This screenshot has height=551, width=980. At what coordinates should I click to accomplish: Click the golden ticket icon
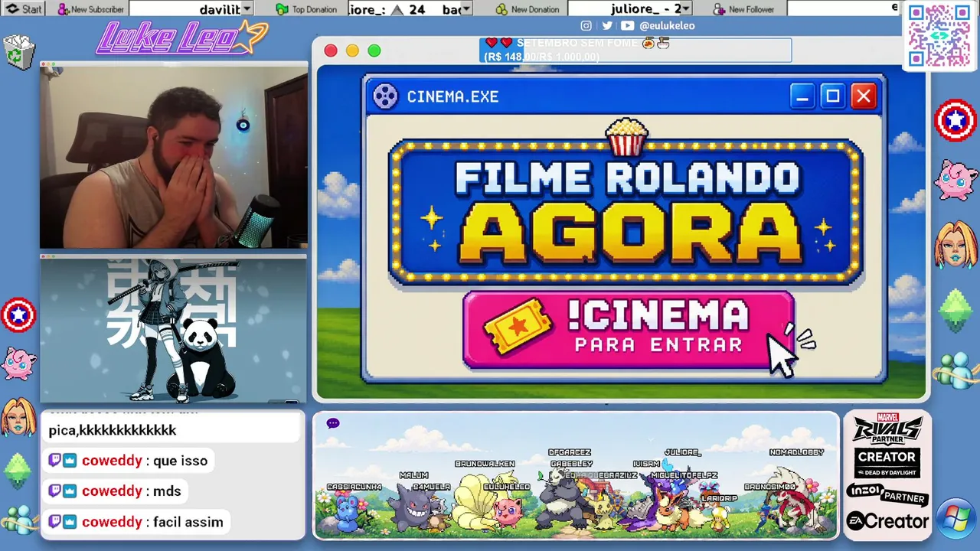point(518,325)
